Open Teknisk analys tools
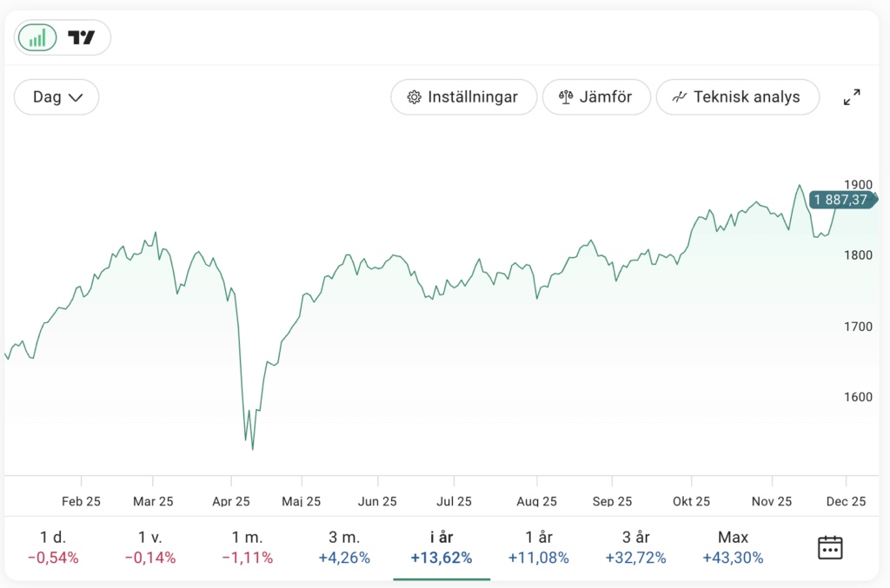 pos(737,97)
